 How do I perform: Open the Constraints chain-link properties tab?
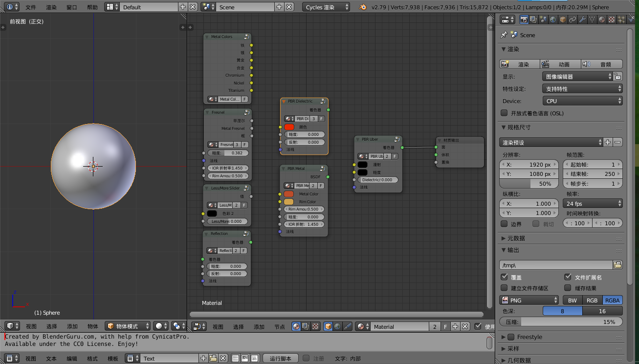pyautogui.click(x=572, y=20)
